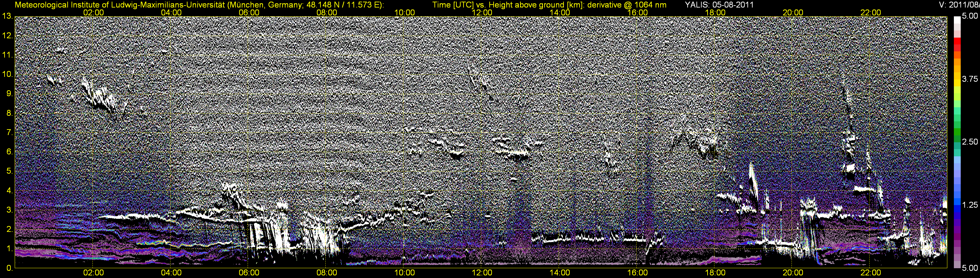The image size is (980, 278).
Task: Click the "18:00" label on the top time axis
Action: 715,12
